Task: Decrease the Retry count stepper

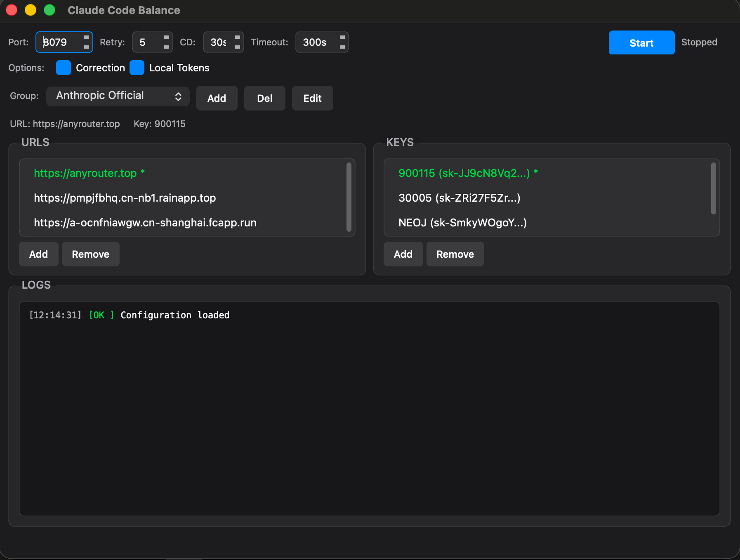Action: tap(166, 47)
